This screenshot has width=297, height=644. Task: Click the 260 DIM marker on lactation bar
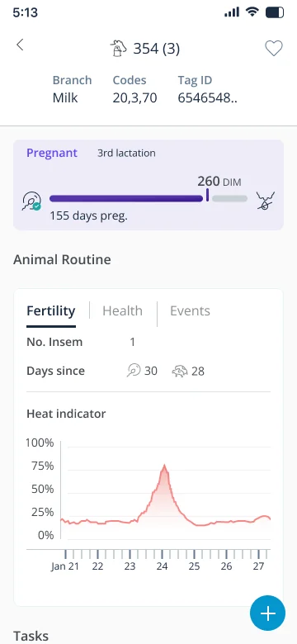coord(208,195)
